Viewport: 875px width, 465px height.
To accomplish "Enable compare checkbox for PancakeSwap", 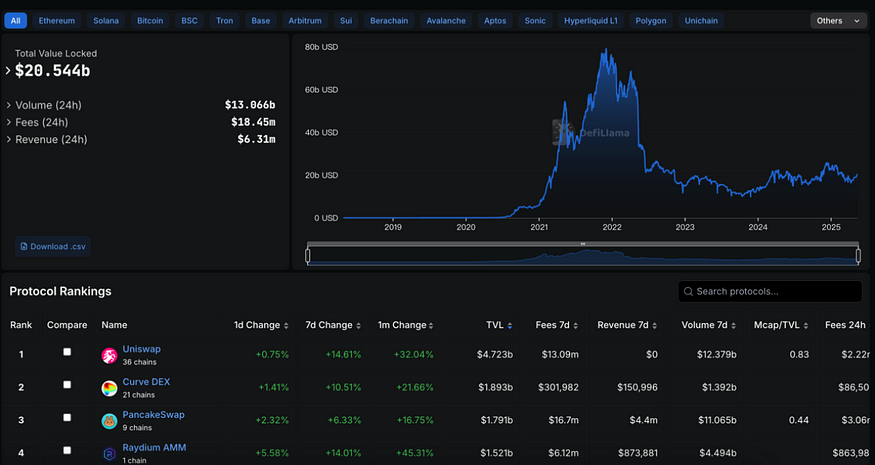I will pyautogui.click(x=67, y=417).
